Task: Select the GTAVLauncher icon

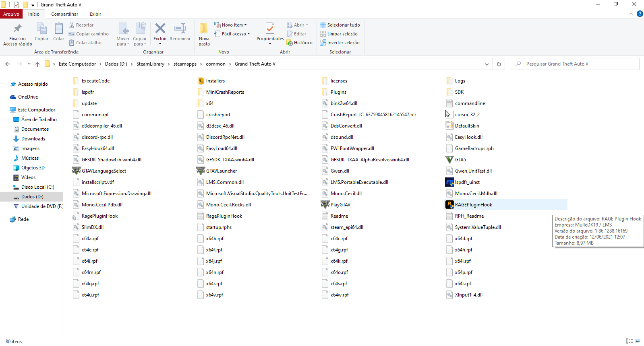Action: pyautogui.click(x=201, y=171)
